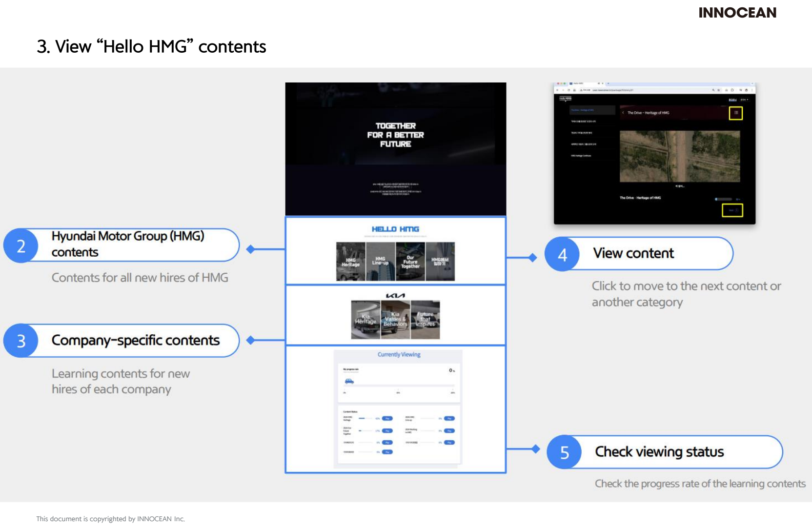Click the Next button in the content viewer
This screenshot has height=529, width=812.
tap(732, 210)
